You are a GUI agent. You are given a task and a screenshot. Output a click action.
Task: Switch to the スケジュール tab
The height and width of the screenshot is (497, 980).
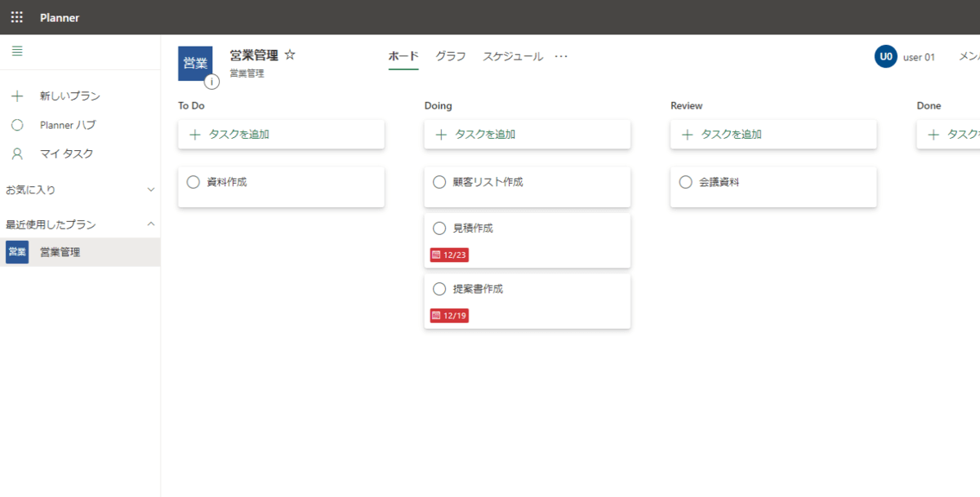[513, 56]
